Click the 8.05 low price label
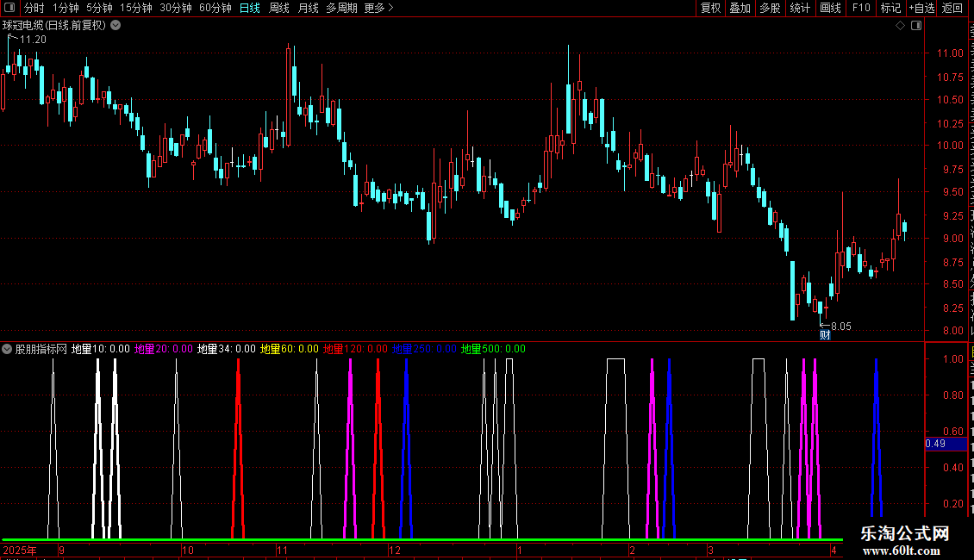 click(841, 326)
